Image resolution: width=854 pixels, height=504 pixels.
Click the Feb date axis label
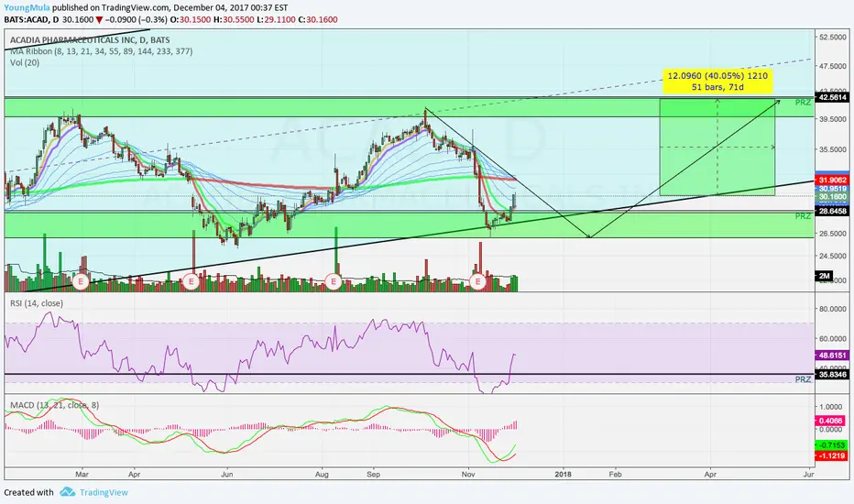point(615,474)
